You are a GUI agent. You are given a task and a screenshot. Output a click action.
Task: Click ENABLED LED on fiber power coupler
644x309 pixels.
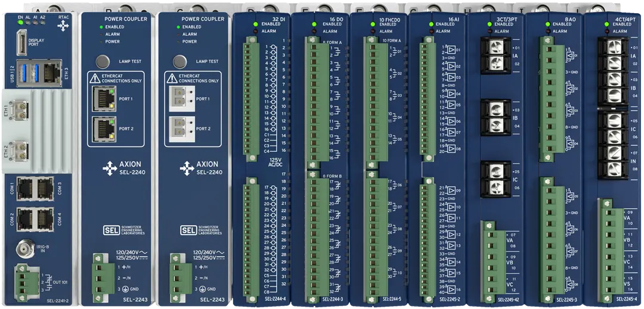[x=178, y=27]
